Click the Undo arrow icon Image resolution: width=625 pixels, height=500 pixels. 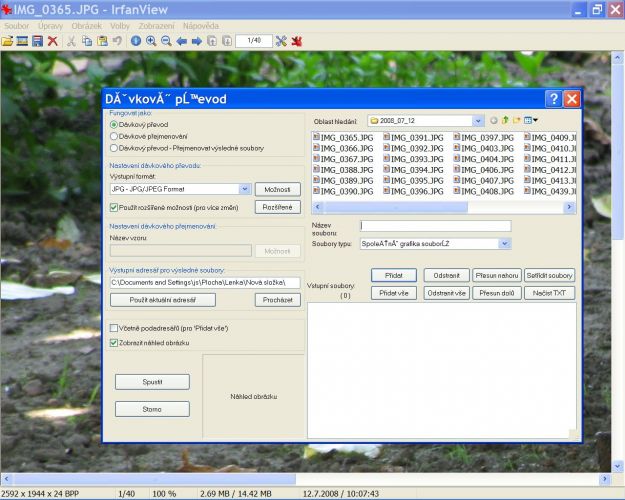(x=117, y=41)
